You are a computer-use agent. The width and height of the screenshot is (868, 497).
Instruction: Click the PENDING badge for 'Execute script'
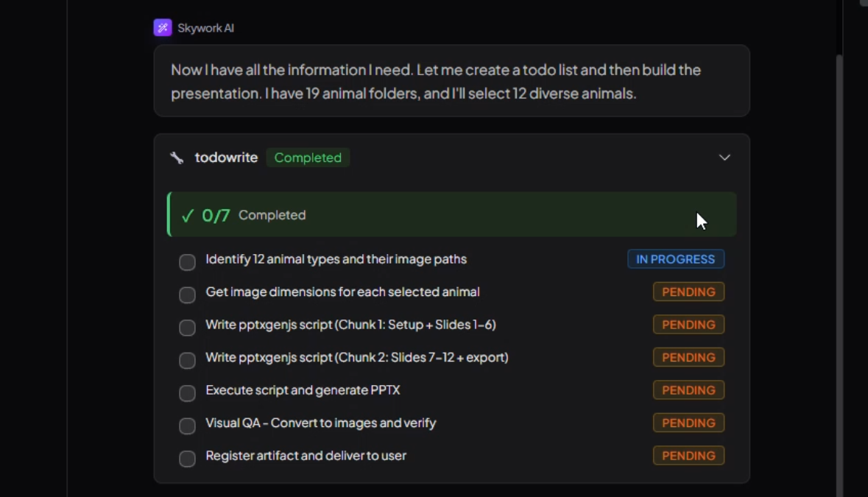click(x=688, y=390)
